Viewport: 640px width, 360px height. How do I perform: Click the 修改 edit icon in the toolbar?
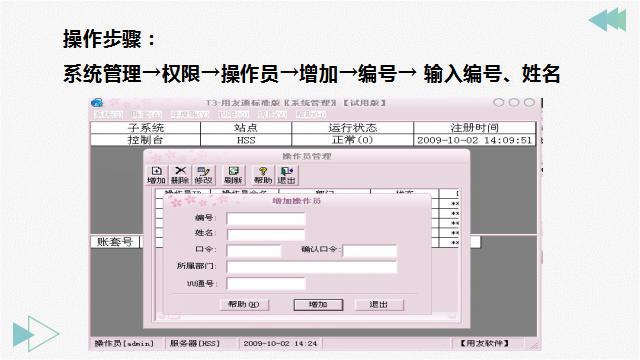coord(203,175)
